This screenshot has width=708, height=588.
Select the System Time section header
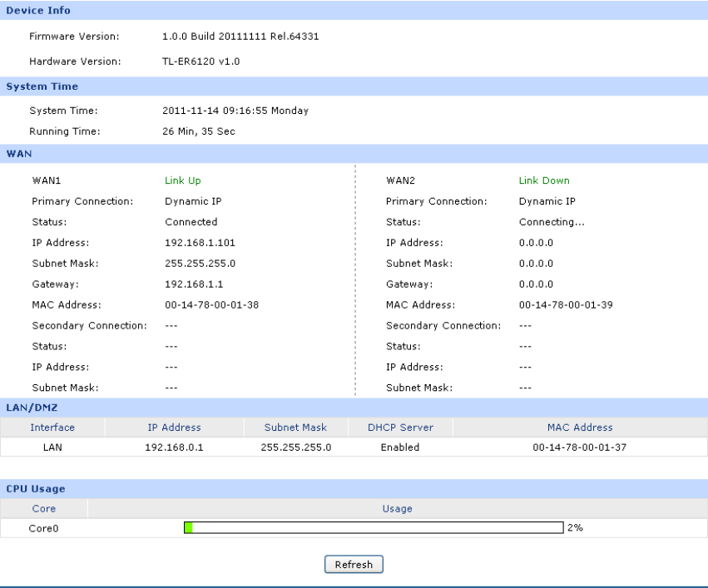click(42, 86)
